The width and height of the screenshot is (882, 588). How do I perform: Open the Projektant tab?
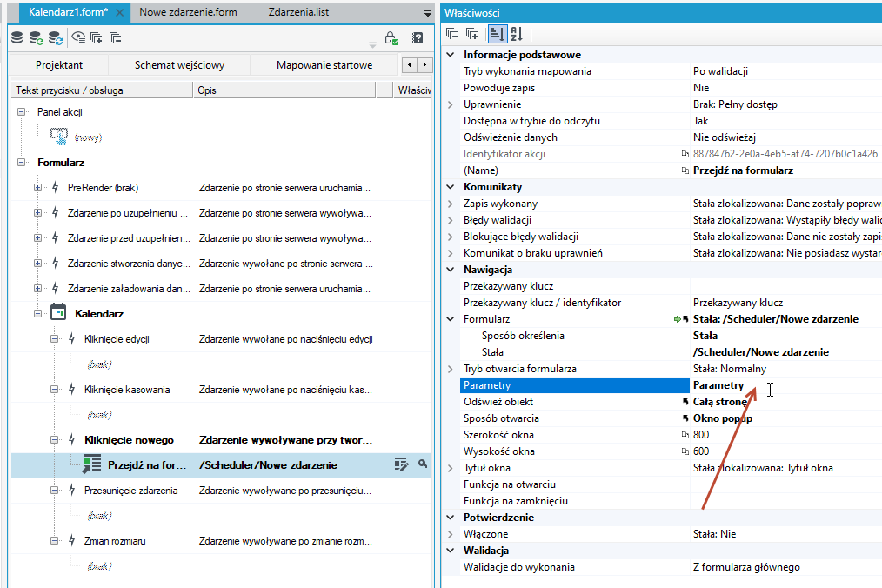59,64
